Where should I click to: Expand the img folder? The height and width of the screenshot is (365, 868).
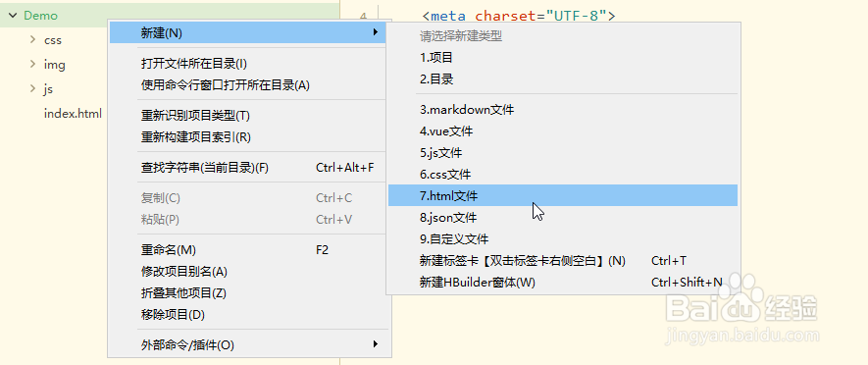[33, 64]
